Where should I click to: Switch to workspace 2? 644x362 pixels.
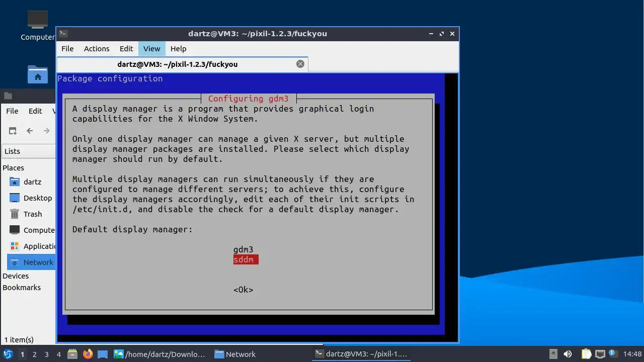34,354
